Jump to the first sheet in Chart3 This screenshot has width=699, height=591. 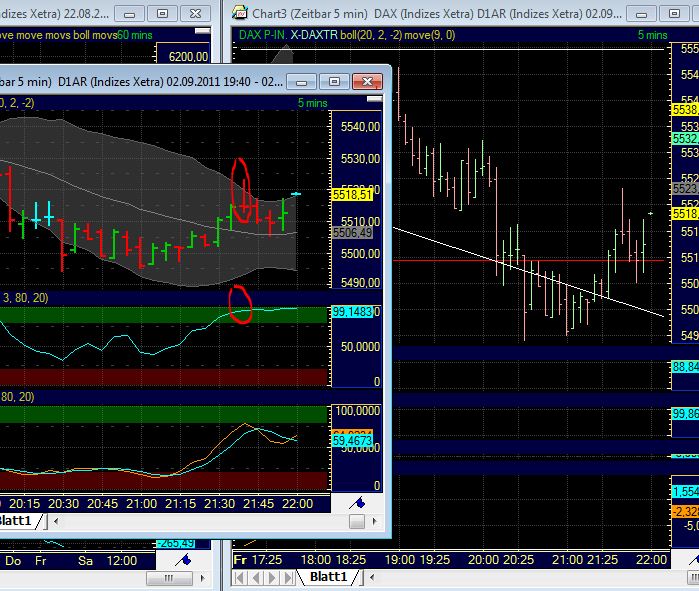(x=239, y=578)
